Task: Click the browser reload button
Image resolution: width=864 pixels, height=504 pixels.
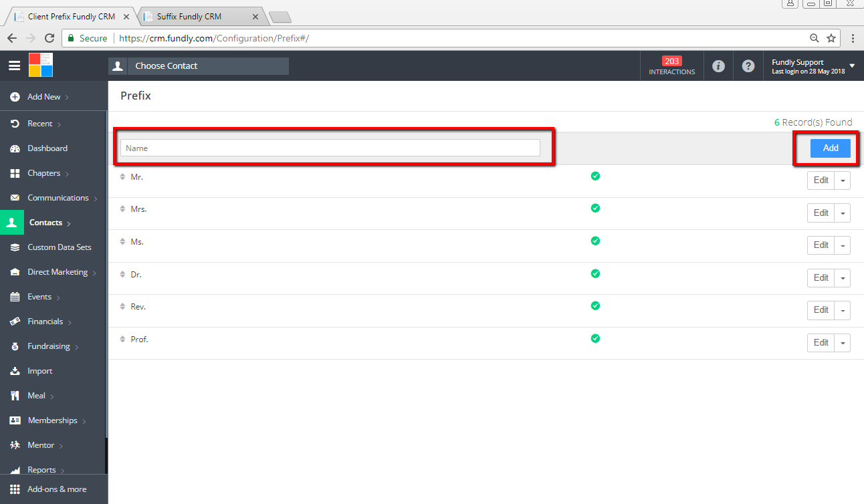Action: (49, 38)
